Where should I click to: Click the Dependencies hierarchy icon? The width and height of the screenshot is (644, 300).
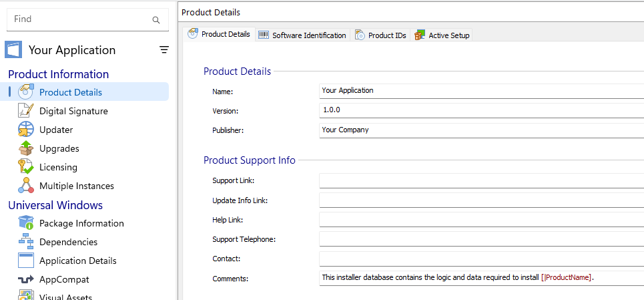[26, 242]
